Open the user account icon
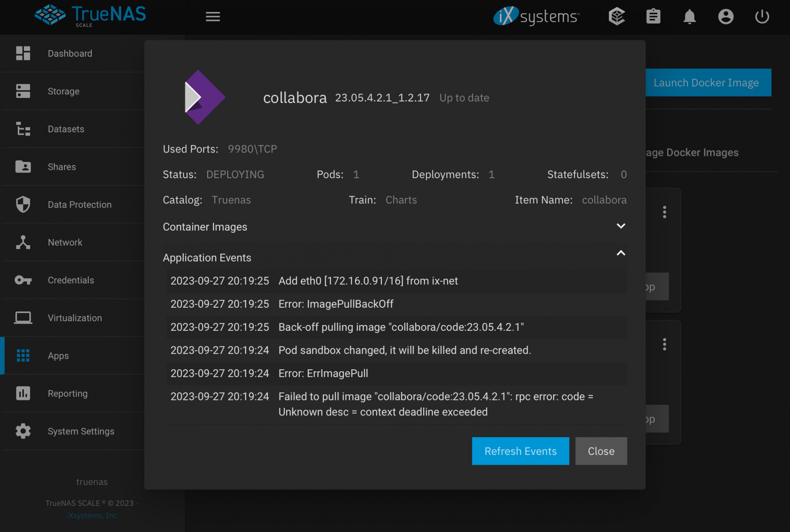Image resolution: width=790 pixels, height=532 pixels. [726, 17]
